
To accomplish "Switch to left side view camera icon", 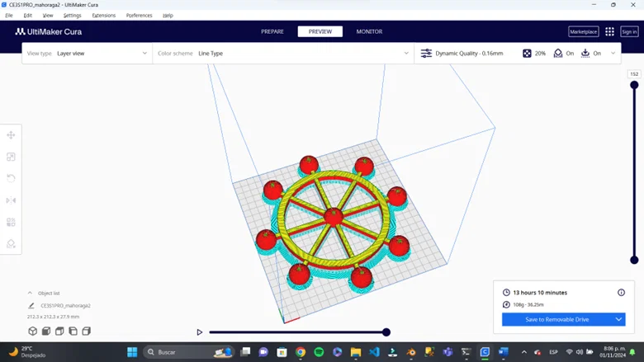I will click(73, 331).
